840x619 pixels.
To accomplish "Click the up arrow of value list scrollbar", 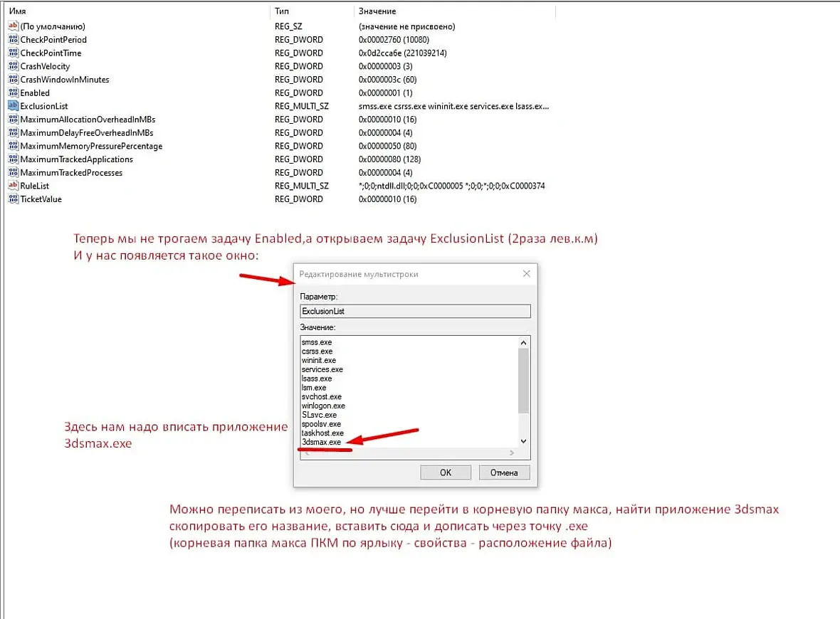I will pos(523,343).
